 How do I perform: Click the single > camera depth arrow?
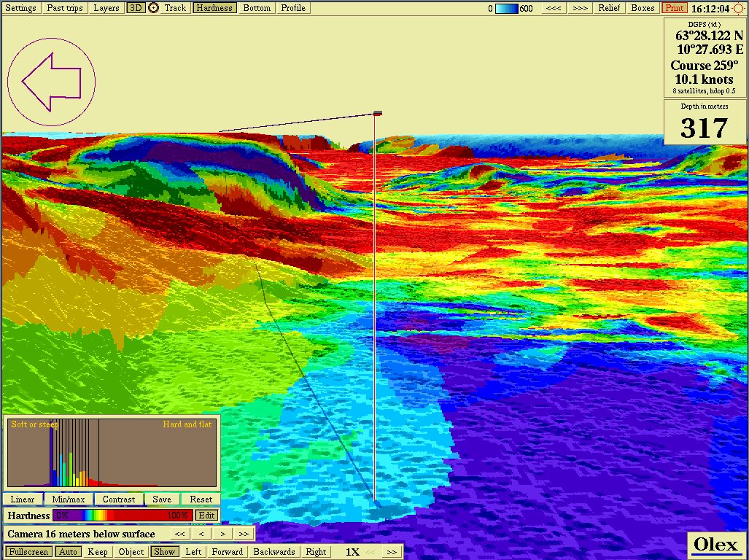(x=222, y=534)
